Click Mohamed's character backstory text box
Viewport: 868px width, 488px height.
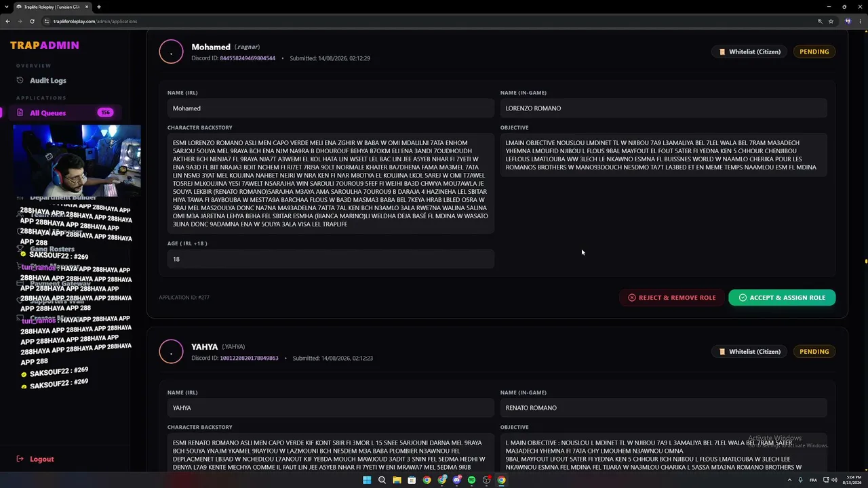tap(331, 184)
